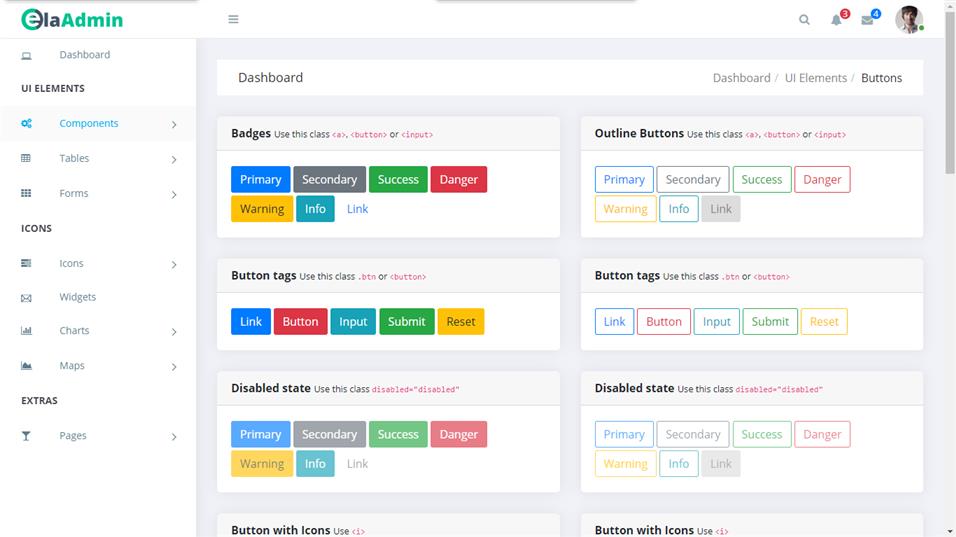This screenshot has height=537, width=956.
Task: Click the Widgets envelope icon in sidebar
Action: coord(27,298)
